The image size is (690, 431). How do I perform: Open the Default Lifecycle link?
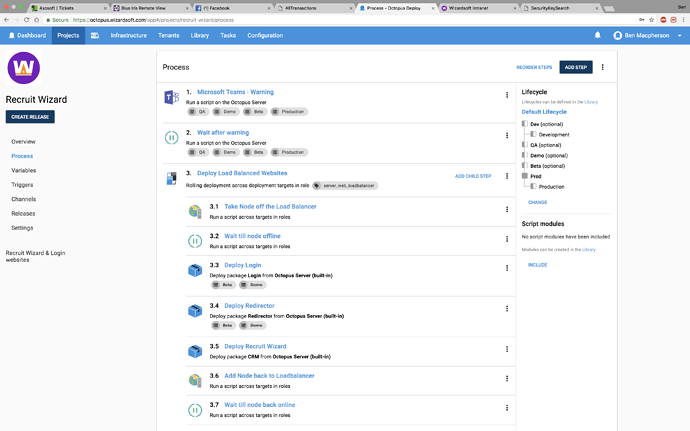[x=544, y=112]
